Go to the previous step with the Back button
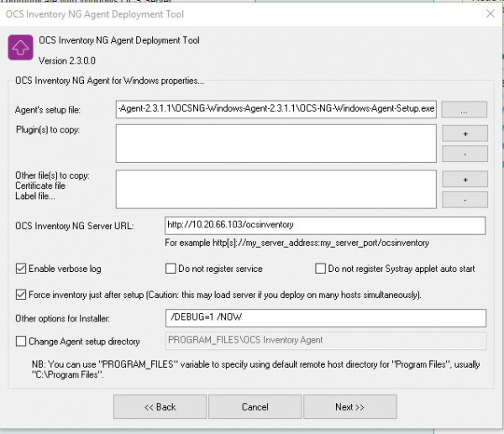 tap(160, 407)
